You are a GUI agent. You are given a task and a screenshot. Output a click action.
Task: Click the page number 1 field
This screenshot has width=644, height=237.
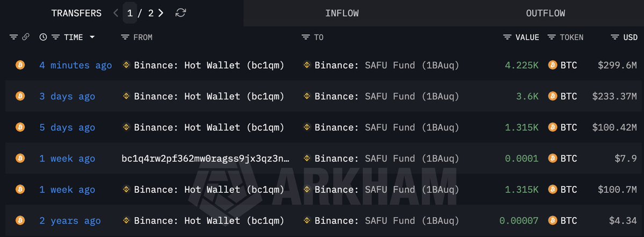(130, 13)
